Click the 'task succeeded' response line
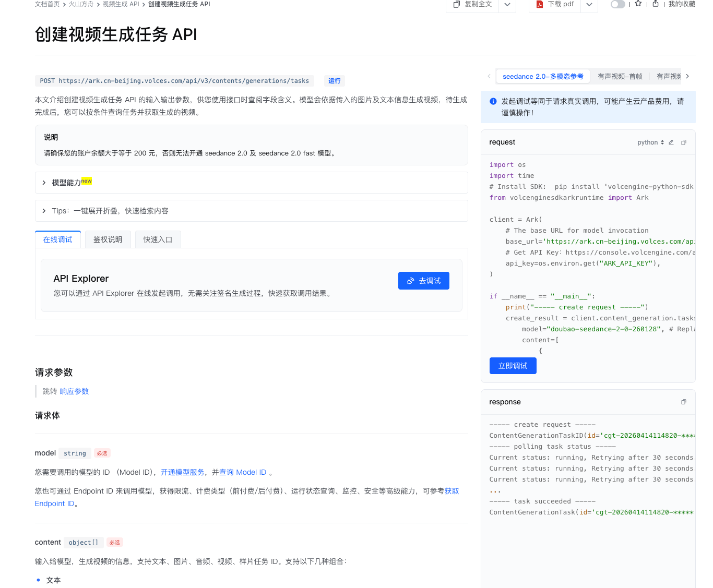Image resolution: width=713 pixels, height=588 pixels. tap(542, 501)
